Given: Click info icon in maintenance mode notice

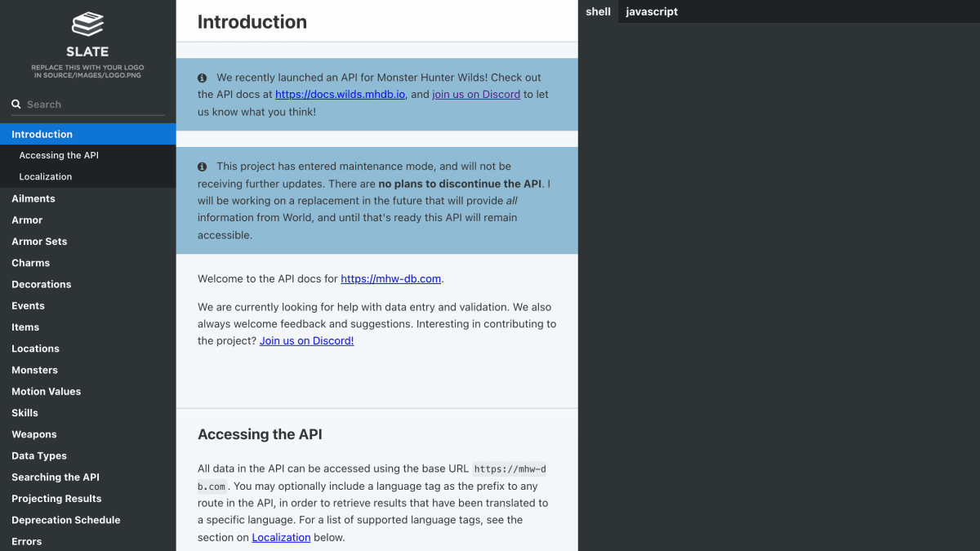Looking at the screenshot, I should [x=203, y=167].
